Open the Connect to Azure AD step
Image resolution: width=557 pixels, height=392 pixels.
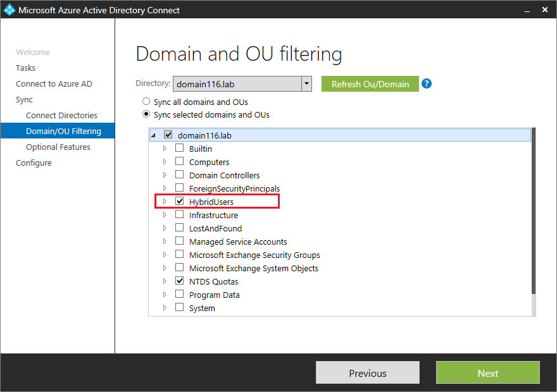54,83
